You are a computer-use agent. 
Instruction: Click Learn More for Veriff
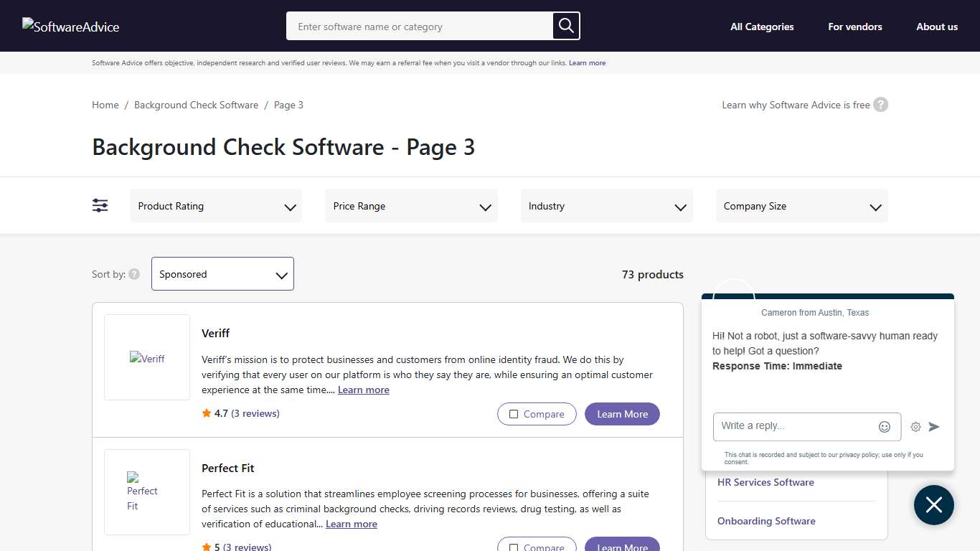[621, 414]
